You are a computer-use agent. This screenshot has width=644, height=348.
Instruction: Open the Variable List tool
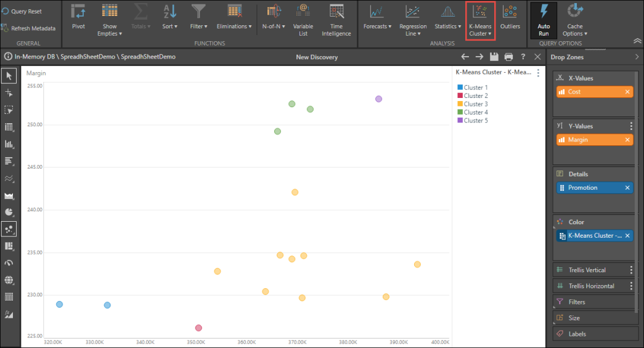(303, 18)
